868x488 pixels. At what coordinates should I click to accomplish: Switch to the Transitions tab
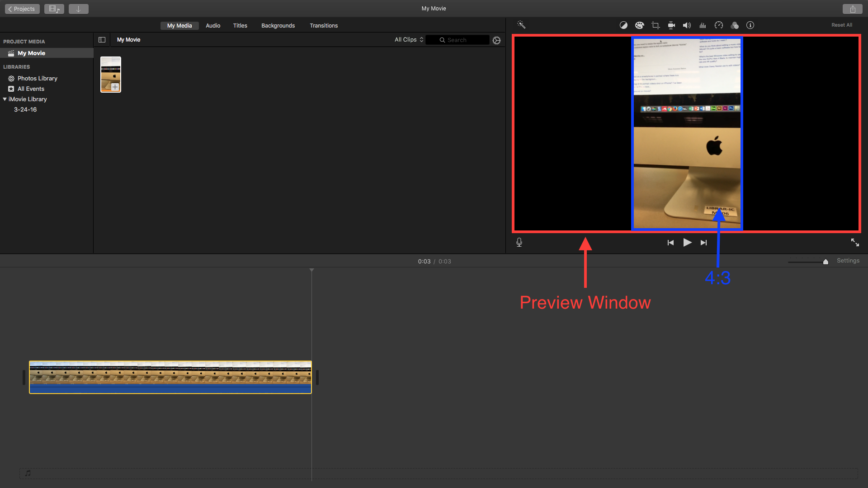click(x=324, y=26)
